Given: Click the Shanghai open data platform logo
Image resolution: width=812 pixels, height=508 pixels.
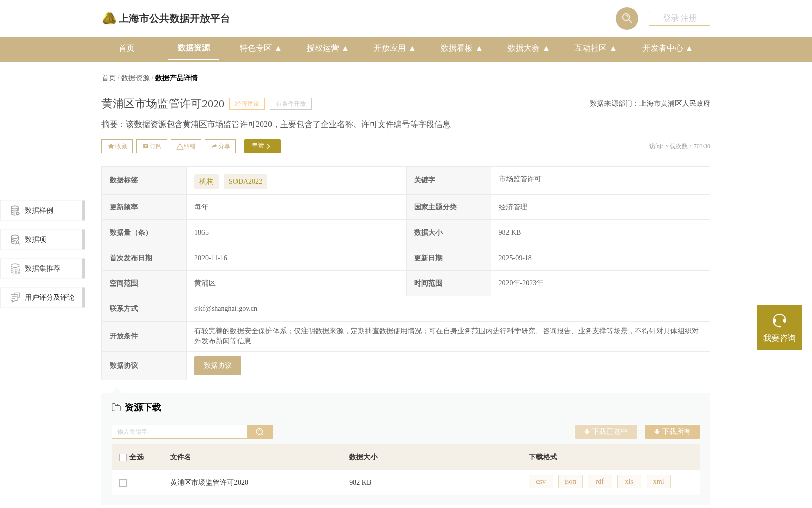Looking at the screenshot, I should (165, 18).
